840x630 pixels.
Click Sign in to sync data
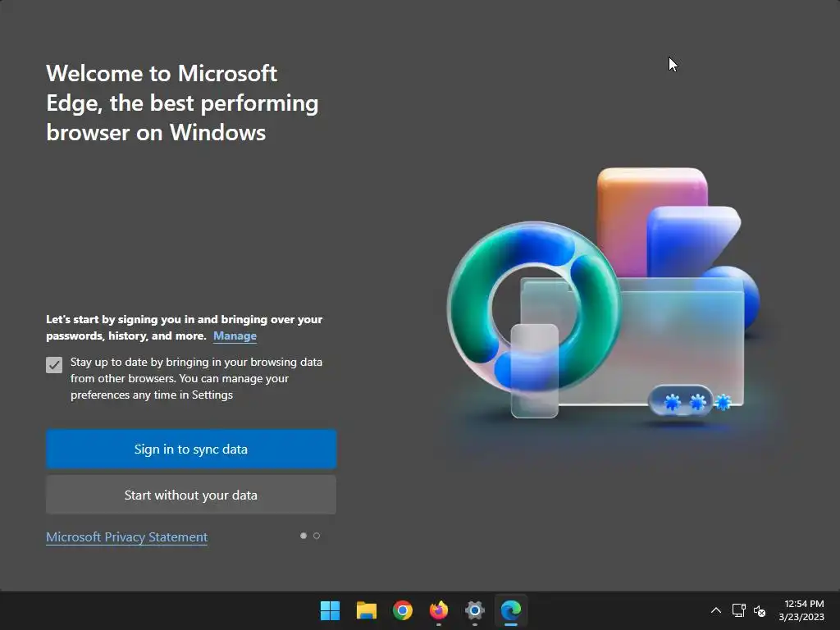click(x=191, y=449)
